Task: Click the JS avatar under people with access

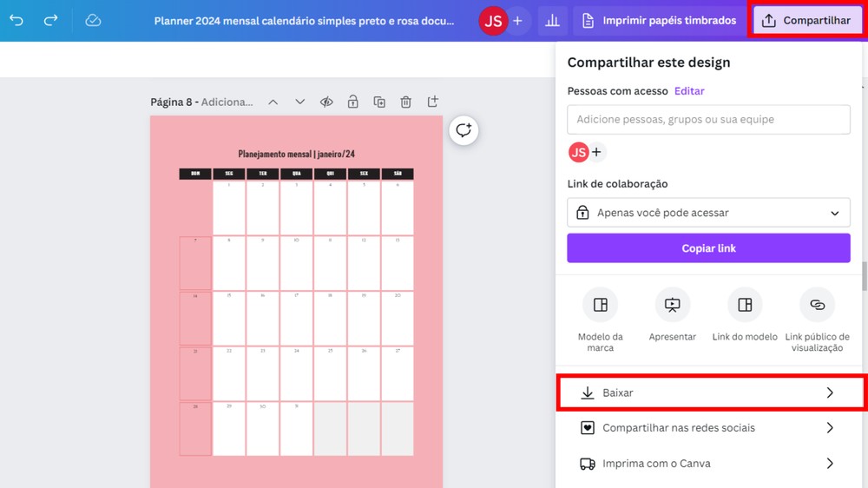Action: click(578, 152)
